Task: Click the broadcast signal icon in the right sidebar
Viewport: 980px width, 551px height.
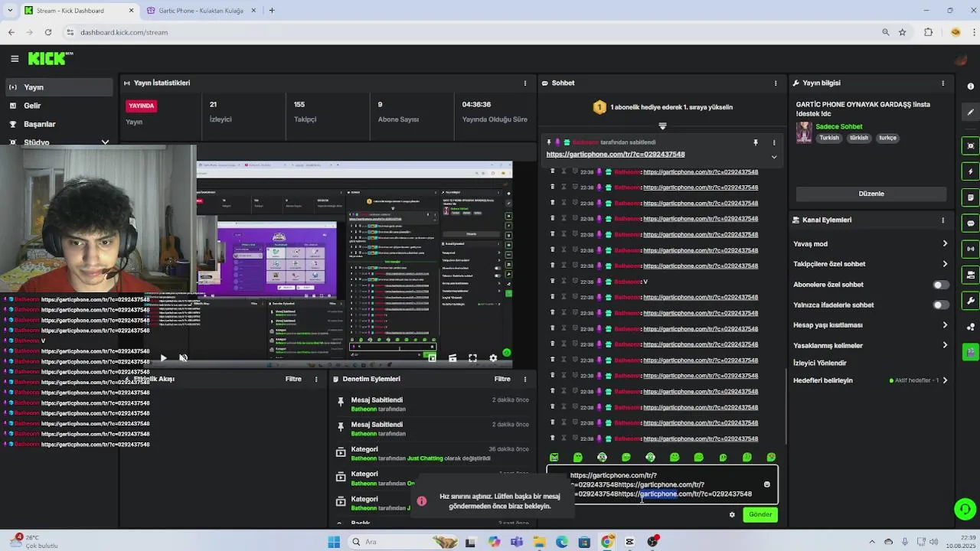Action: tap(971, 249)
